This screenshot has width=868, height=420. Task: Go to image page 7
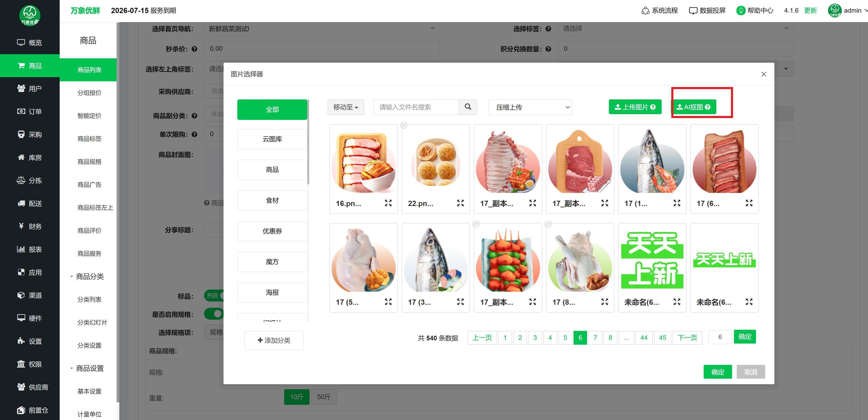(x=595, y=337)
